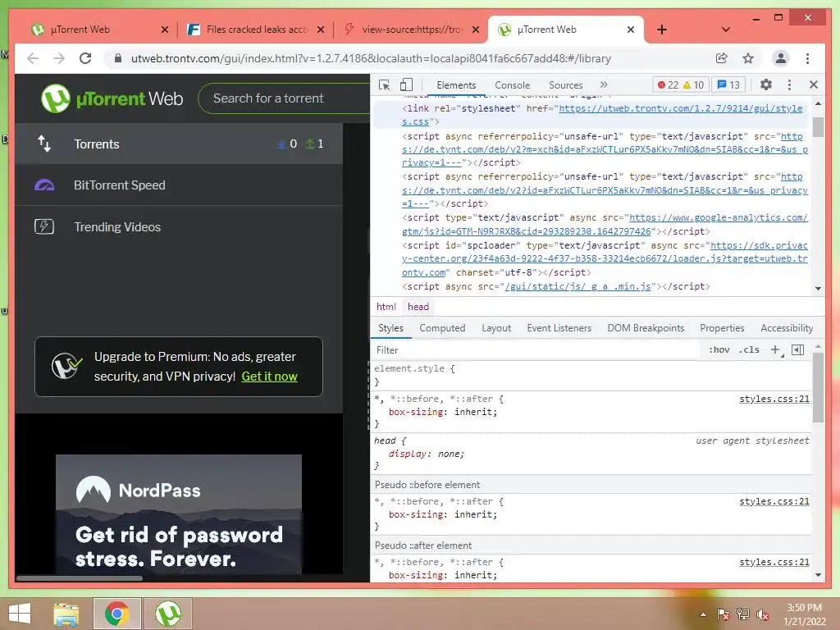Open Trending Videos from sidebar
The width and height of the screenshot is (840, 630).
(179, 226)
